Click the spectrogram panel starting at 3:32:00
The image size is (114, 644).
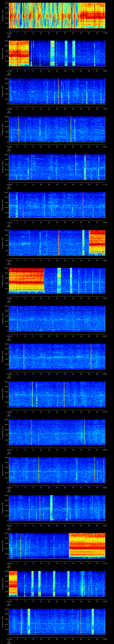click(x=57, y=621)
